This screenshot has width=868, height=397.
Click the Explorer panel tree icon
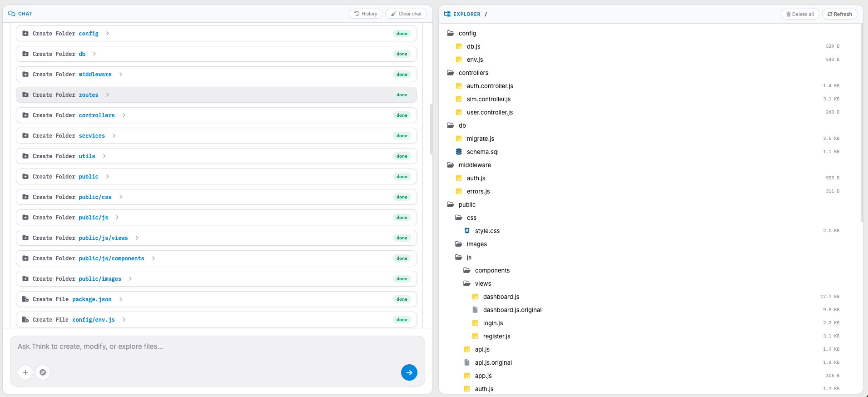[447, 14]
